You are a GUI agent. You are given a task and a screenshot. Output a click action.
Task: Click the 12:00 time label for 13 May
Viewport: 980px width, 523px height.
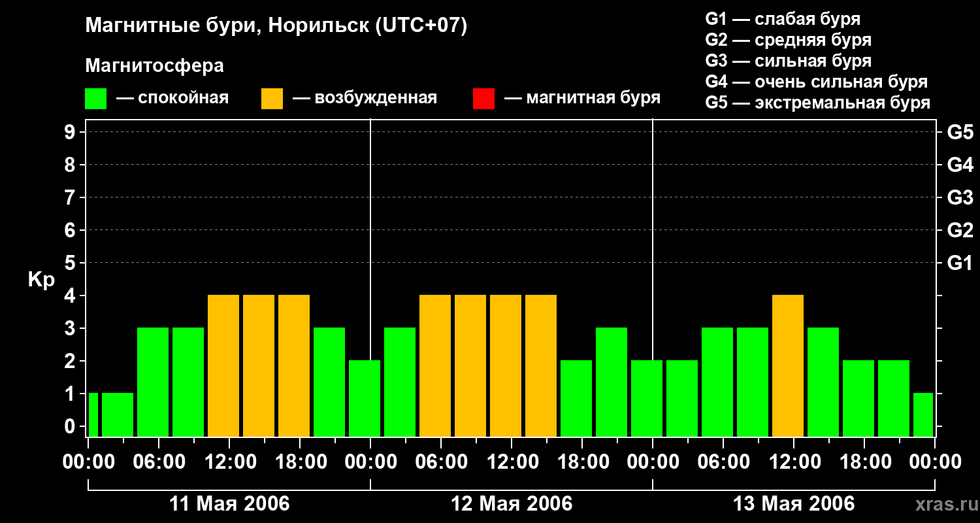794,462
